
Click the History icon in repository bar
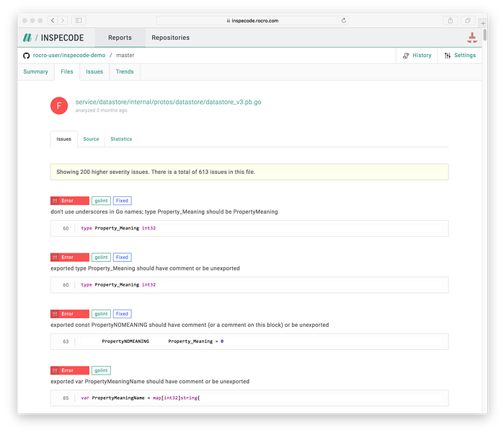pos(406,56)
